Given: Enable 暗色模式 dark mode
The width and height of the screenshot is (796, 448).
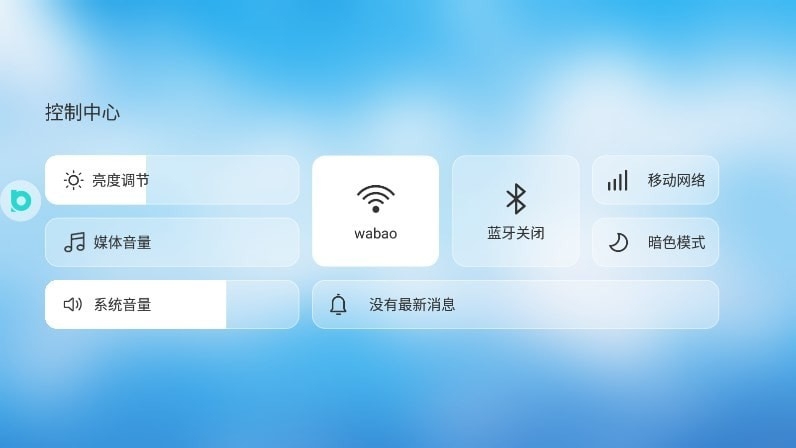Looking at the screenshot, I should point(655,242).
